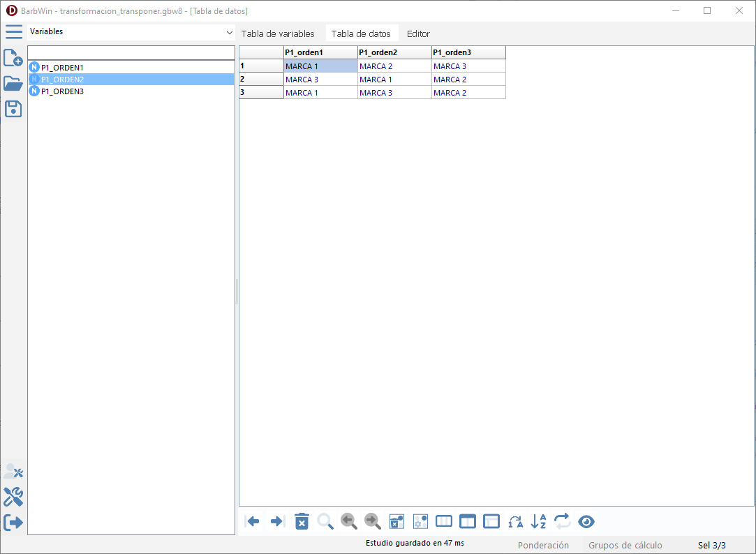The image size is (756, 554).
Task: Expand the Variables dropdown
Action: coord(230,32)
